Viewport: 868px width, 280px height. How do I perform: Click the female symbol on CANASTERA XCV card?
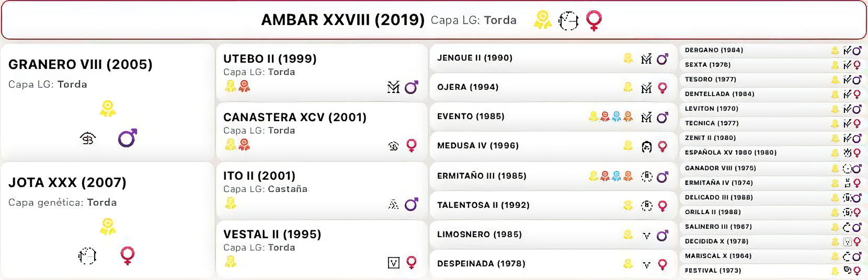point(412,145)
